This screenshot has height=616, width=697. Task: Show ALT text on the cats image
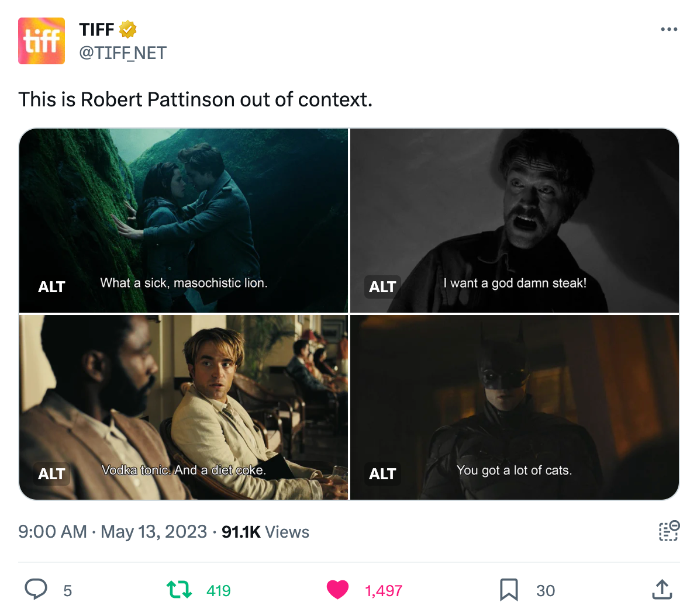tap(382, 474)
